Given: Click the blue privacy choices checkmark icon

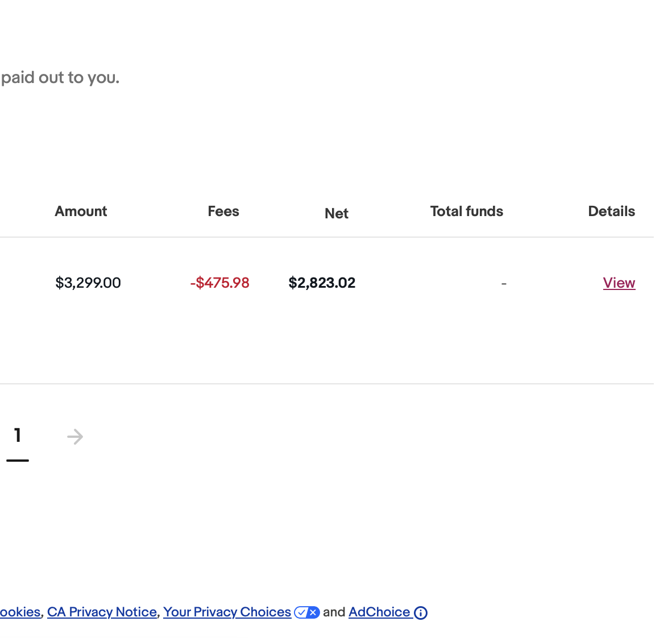Looking at the screenshot, I should tap(307, 612).
